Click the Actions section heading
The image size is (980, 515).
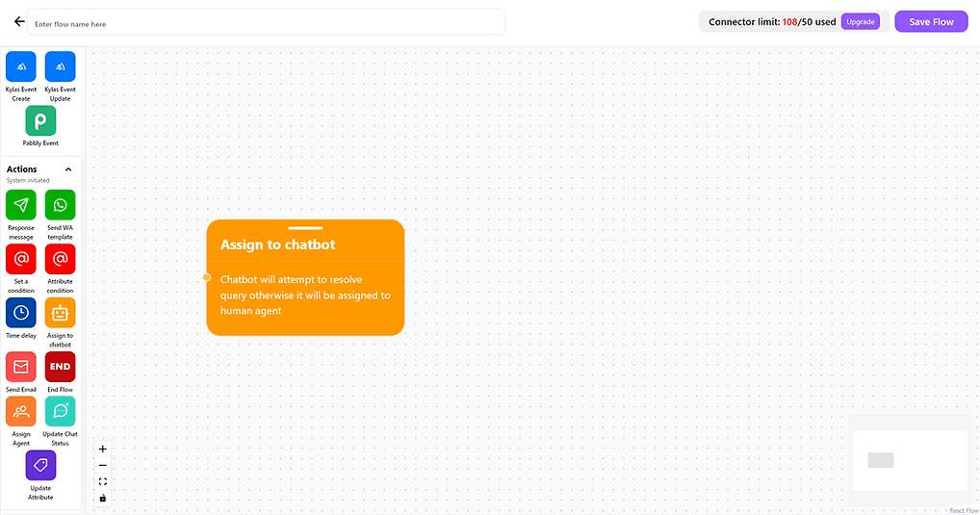pos(22,169)
